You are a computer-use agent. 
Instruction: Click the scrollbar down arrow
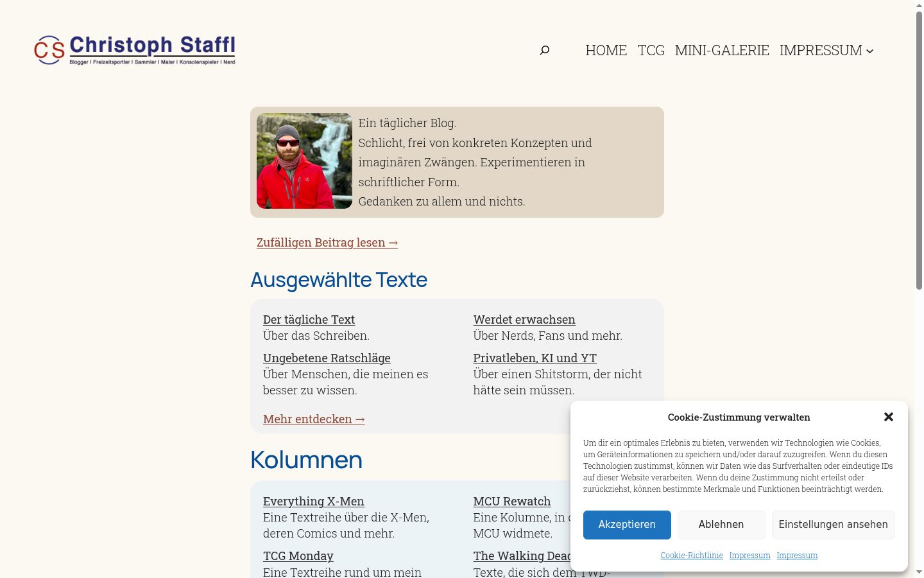[x=919, y=572]
